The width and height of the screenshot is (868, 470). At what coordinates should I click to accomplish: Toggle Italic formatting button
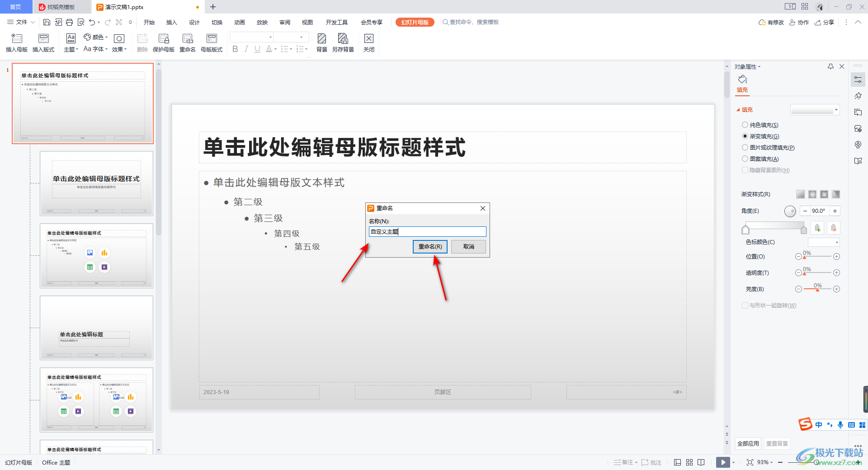(246, 49)
